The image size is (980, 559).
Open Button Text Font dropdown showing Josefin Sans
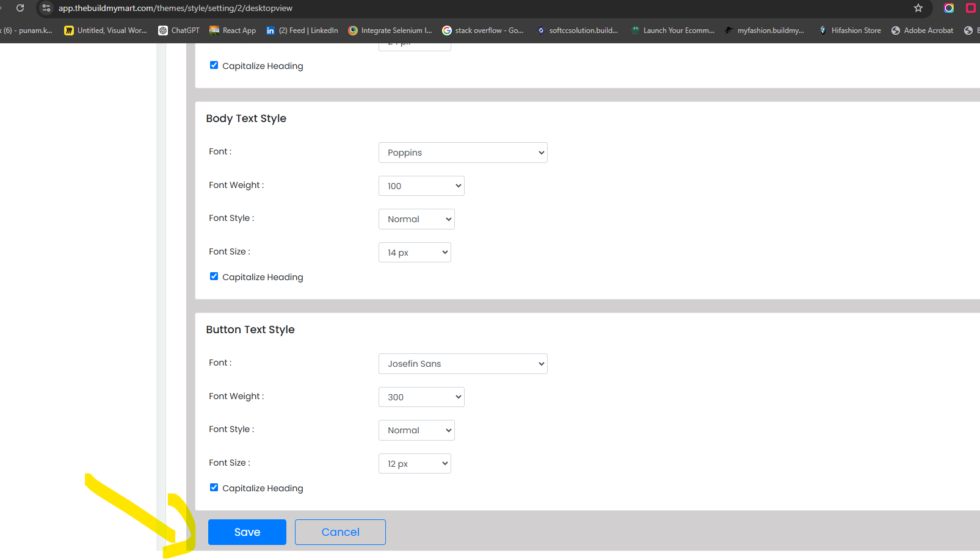point(463,364)
